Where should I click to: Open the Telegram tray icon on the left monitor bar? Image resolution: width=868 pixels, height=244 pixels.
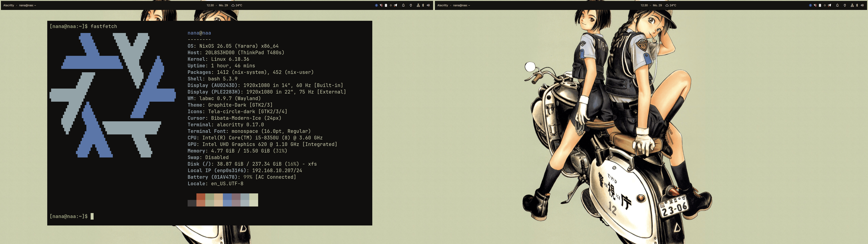click(395, 5)
